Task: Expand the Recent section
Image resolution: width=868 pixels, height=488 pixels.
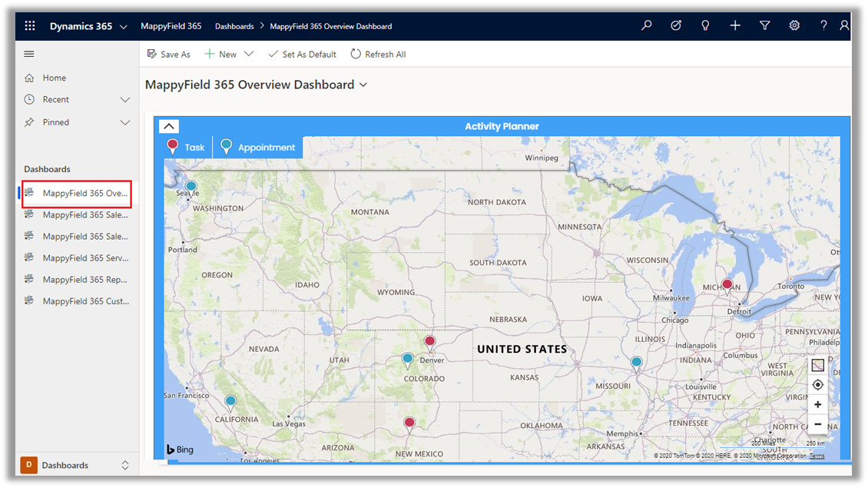Action: point(125,100)
